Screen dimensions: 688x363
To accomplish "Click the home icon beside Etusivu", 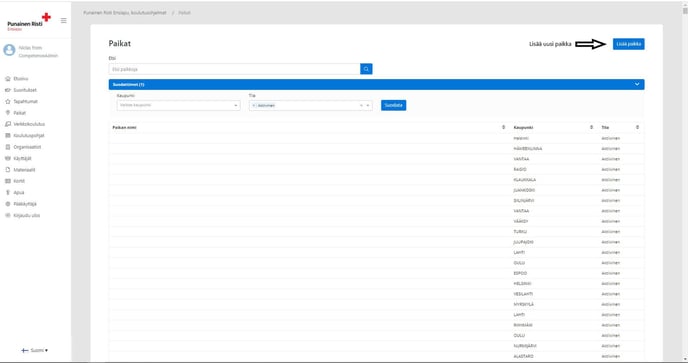I will click(x=7, y=79).
